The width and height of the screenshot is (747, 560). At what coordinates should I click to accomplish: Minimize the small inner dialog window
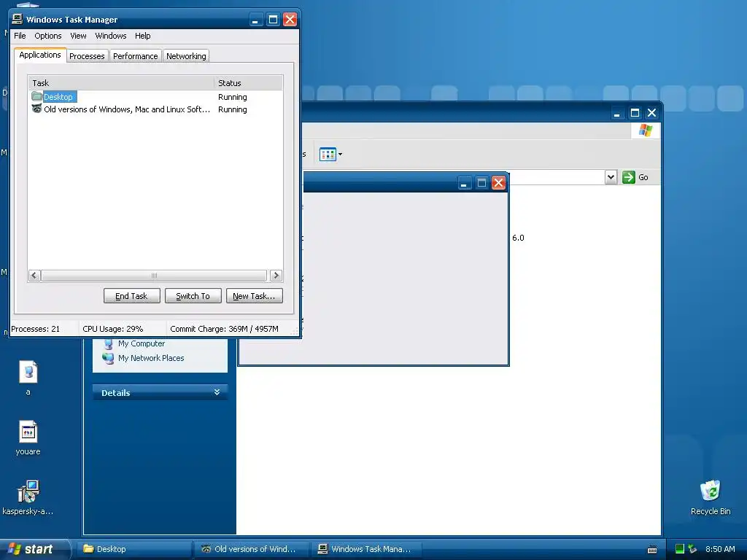click(x=464, y=183)
